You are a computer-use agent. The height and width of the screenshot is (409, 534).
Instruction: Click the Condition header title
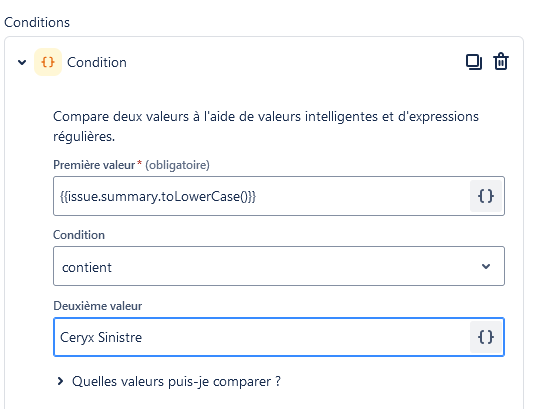coord(97,62)
